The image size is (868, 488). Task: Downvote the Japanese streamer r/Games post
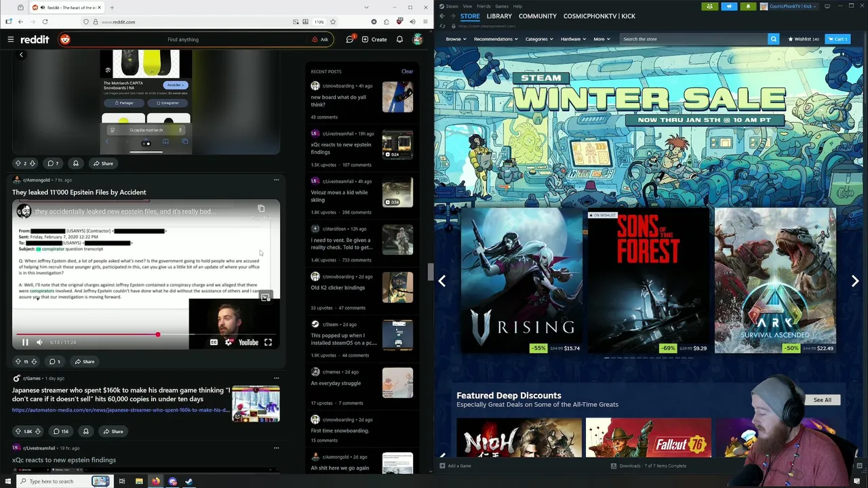pos(38,431)
